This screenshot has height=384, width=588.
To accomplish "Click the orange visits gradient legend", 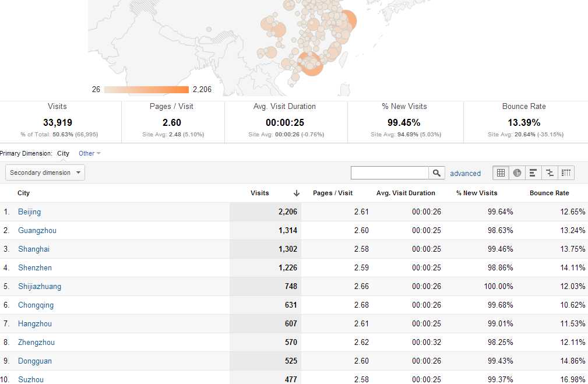I will tap(146, 90).
